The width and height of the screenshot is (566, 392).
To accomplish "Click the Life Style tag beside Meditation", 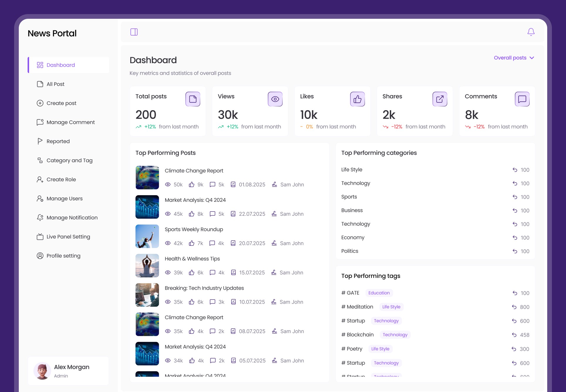I will coord(391,307).
